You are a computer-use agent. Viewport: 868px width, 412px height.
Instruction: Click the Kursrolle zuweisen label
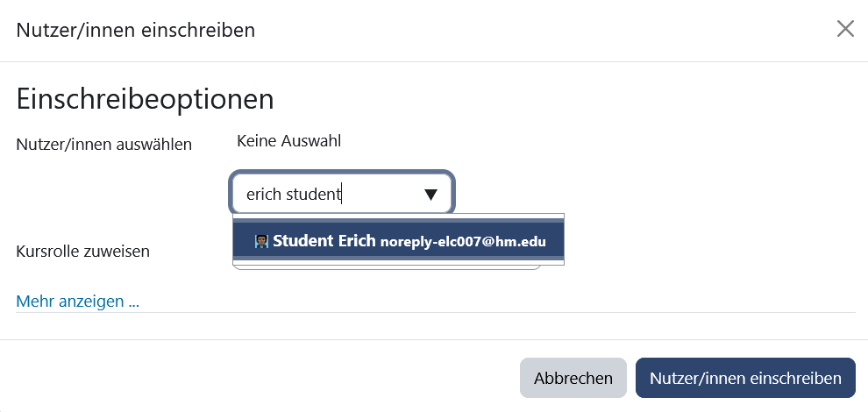pos(82,252)
